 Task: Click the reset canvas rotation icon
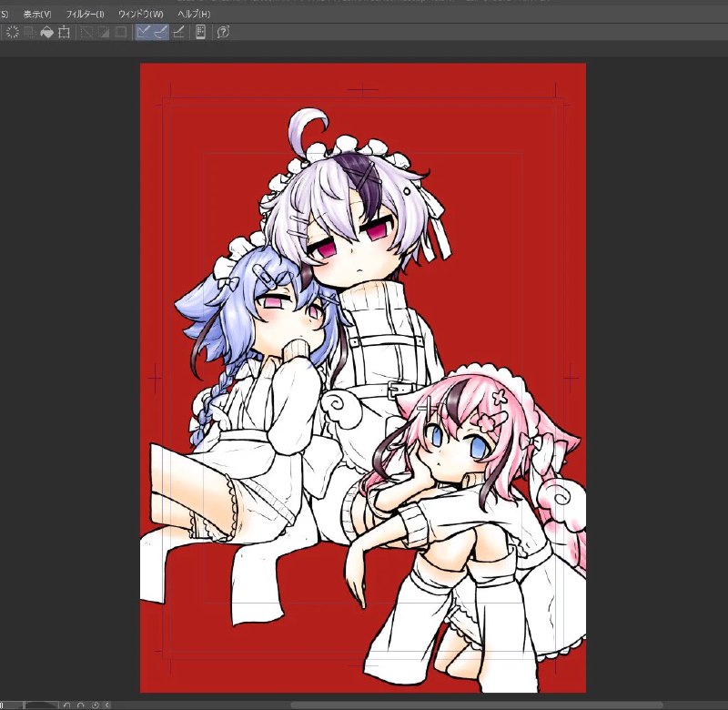click(x=96, y=705)
